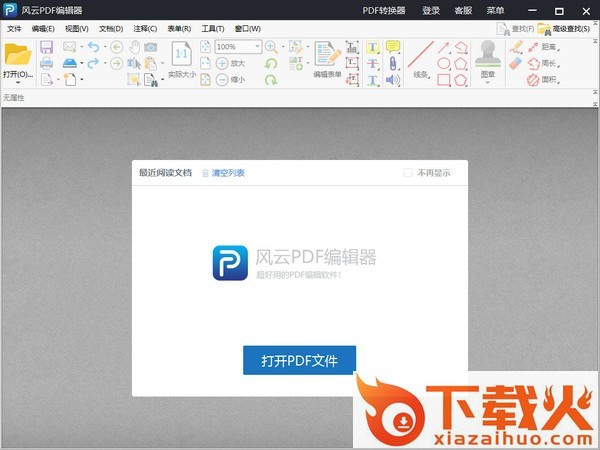Select the Hand pan tool
The image size is (600, 450).
[x=134, y=47]
